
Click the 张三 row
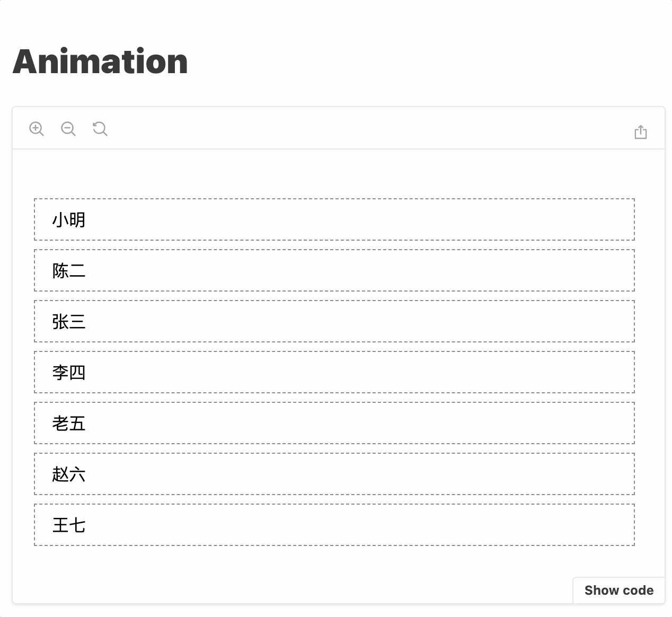(x=334, y=321)
